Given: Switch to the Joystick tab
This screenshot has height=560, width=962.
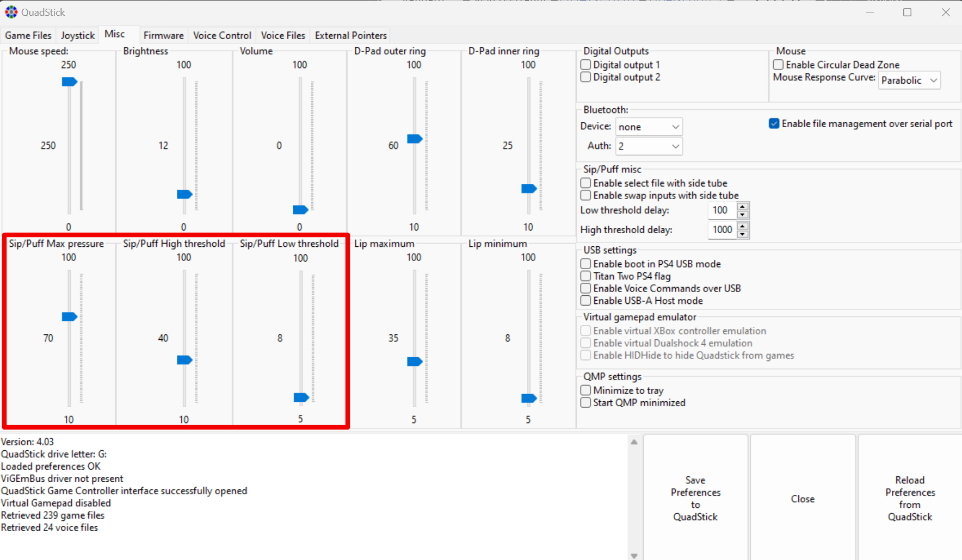Looking at the screenshot, I should (x=77, y=35).
